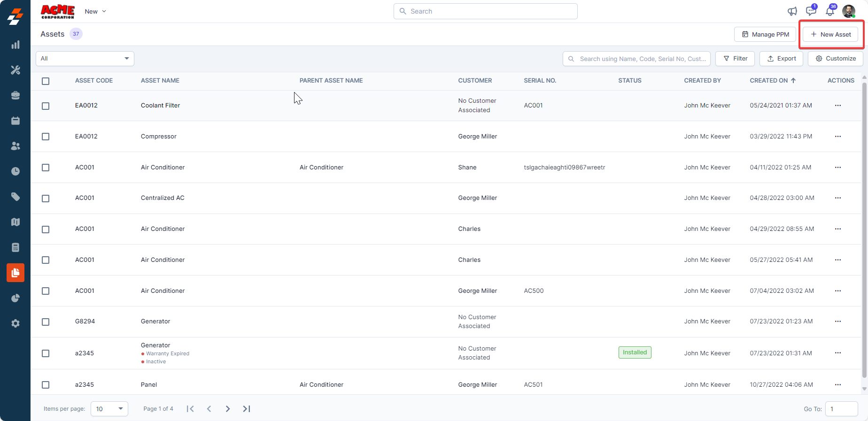Screen dimensions: 868x421
Task: Click the Go To page number field
Action: click(x=841, y=409)
